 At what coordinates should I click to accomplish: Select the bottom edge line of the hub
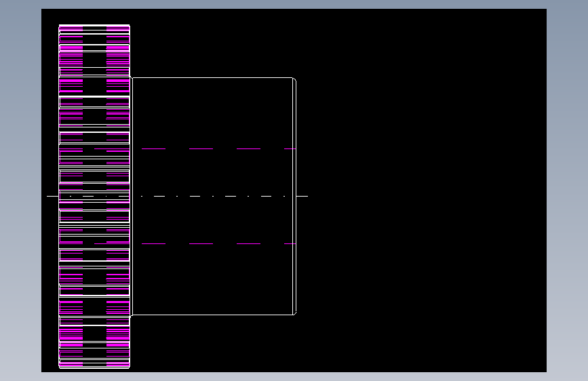tap(212, 315)
